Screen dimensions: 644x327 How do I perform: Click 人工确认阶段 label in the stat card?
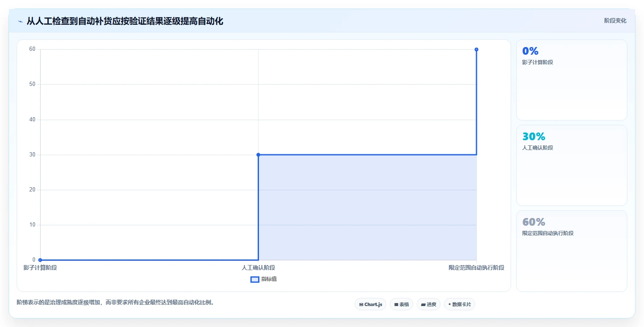(538, 148)
